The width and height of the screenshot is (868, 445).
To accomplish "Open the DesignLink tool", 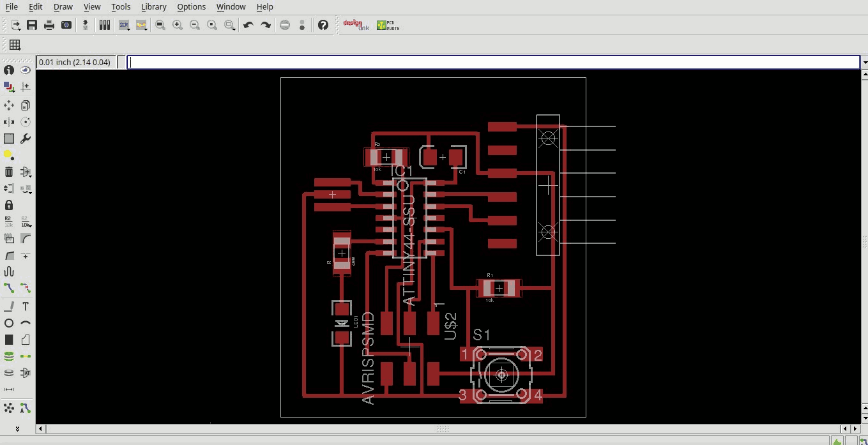I will point(356,25).
